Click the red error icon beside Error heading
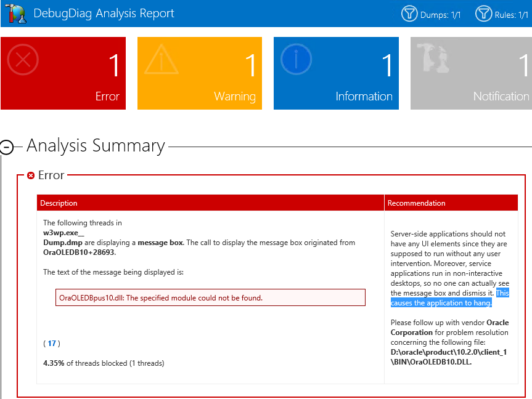The height and width of the screenshot is (399, 532). [x=31, y=175]
